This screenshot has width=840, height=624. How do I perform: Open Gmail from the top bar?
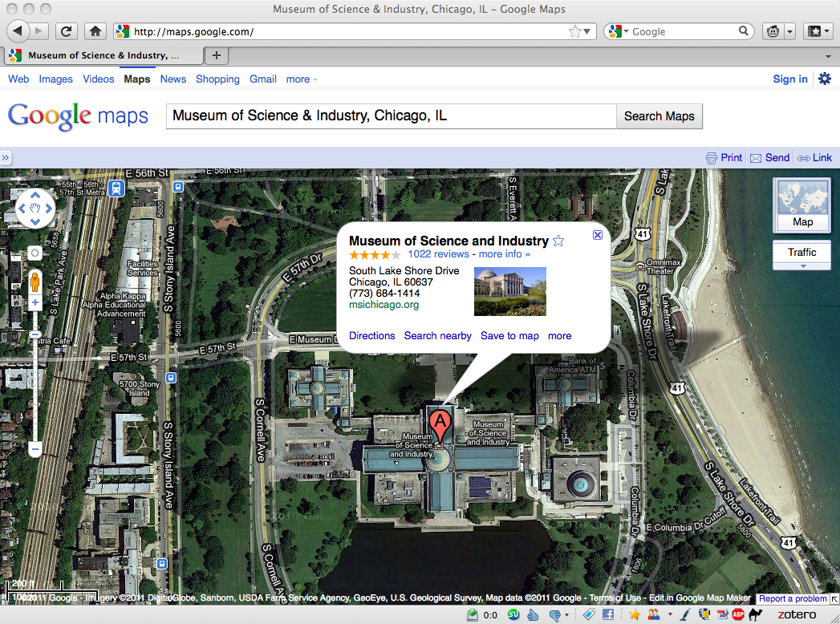coord(263,79)
